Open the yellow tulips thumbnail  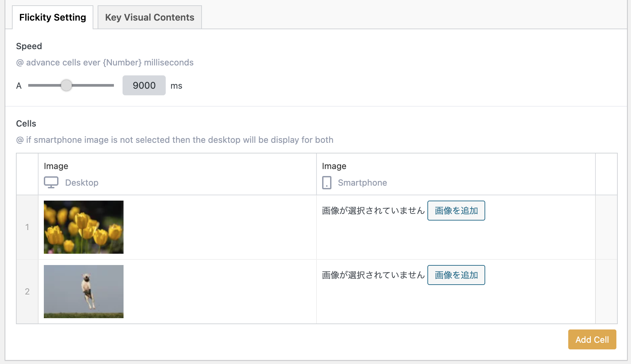84,227
